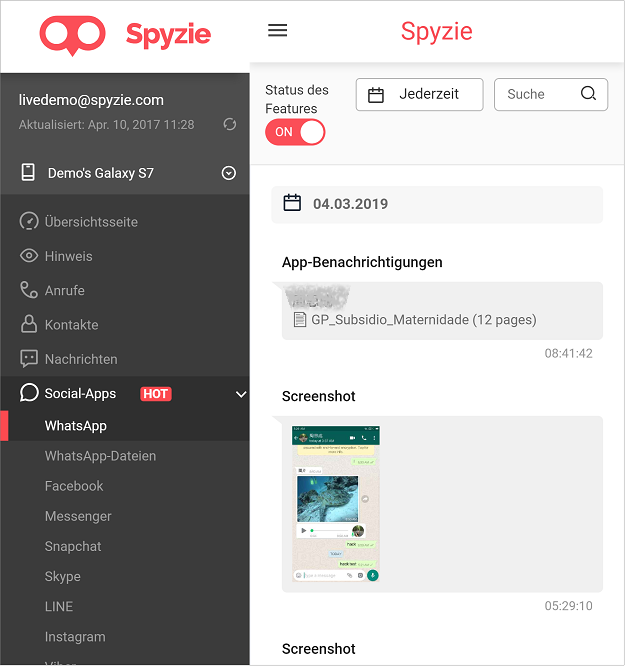Click calendar icon in Jederzeit button

pos(376,94)
